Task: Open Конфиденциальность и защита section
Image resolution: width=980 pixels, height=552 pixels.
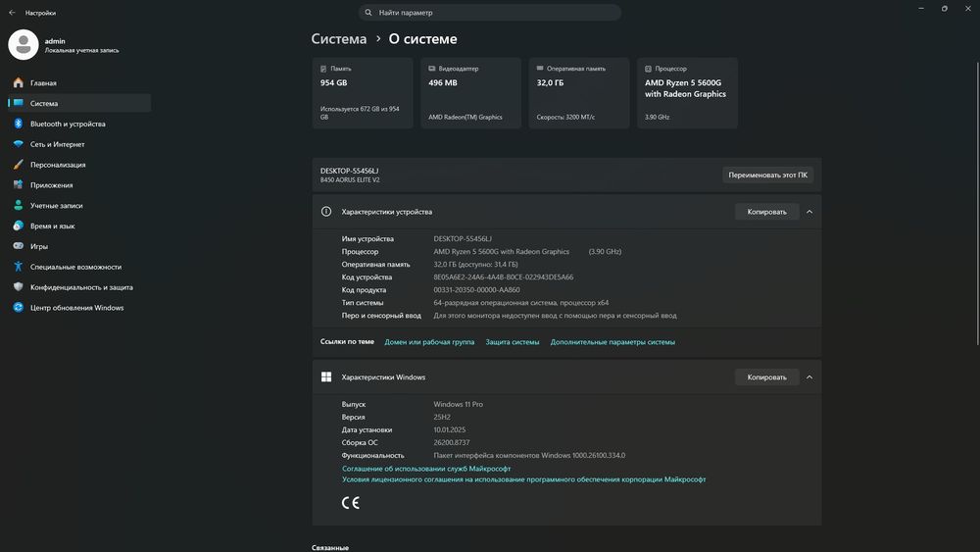Action: coord(79,287)
